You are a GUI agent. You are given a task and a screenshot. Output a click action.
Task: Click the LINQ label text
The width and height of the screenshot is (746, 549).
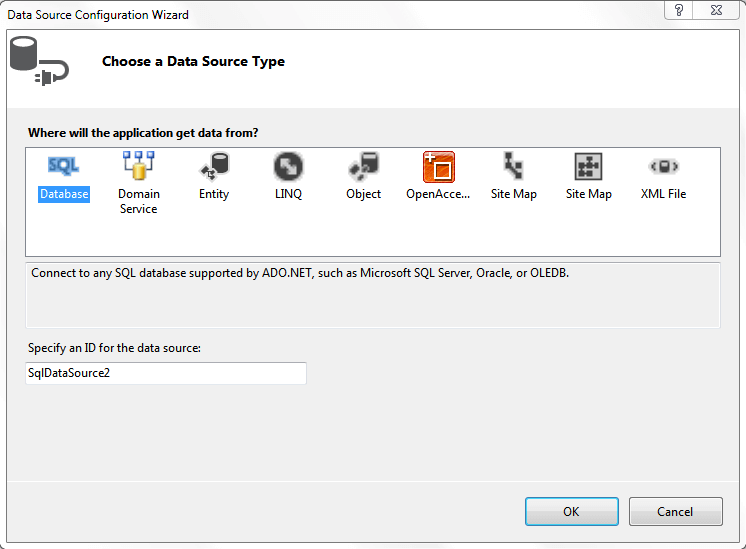[288, 194]
